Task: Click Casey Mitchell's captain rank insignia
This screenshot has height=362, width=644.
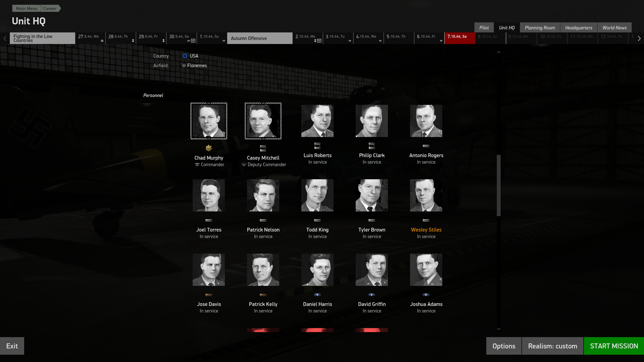Action: pyautogui.click(x=263, y=148)
